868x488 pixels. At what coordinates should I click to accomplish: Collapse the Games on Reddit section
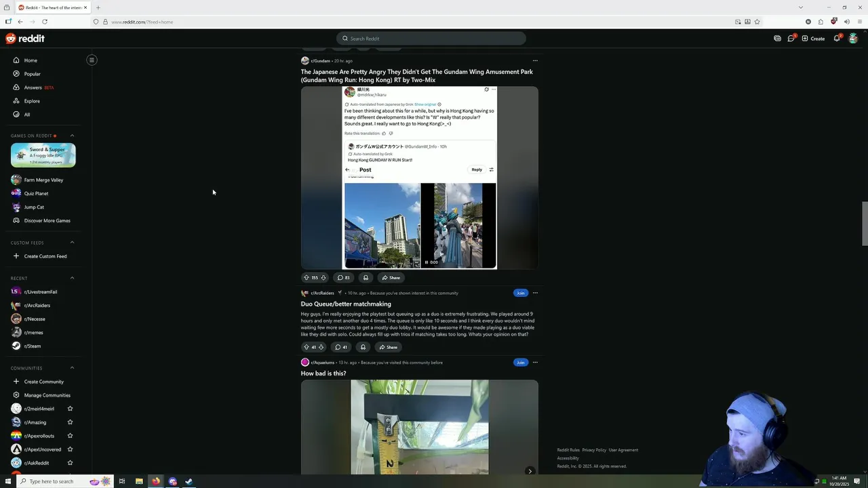click(x=72, y=136)
